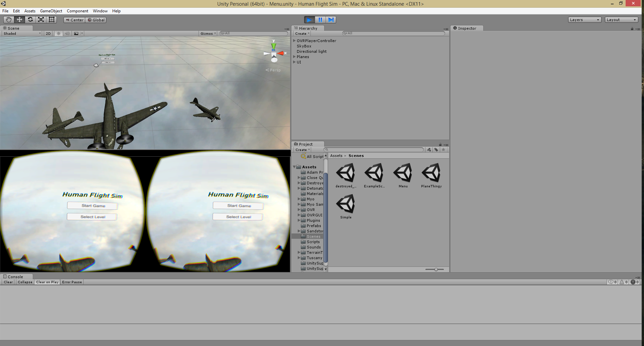Toggle Error Pause in Console
The image size is (644, 346).
(72, 282)
